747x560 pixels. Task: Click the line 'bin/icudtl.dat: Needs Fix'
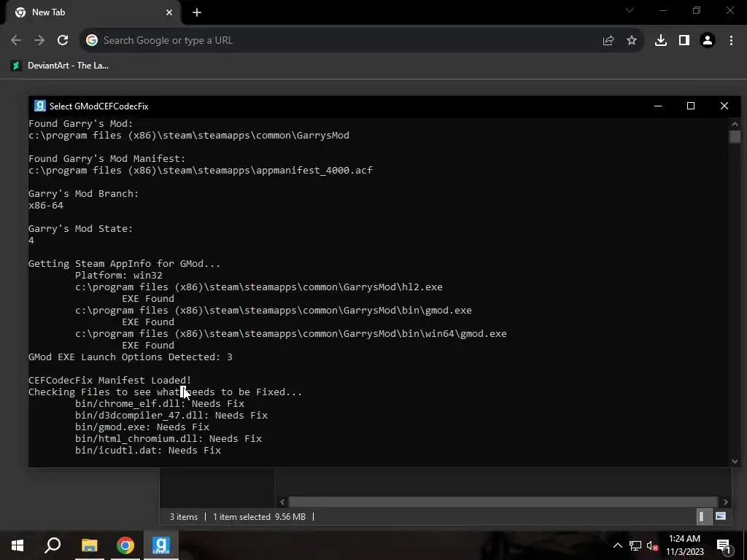[x=147, y=451]
